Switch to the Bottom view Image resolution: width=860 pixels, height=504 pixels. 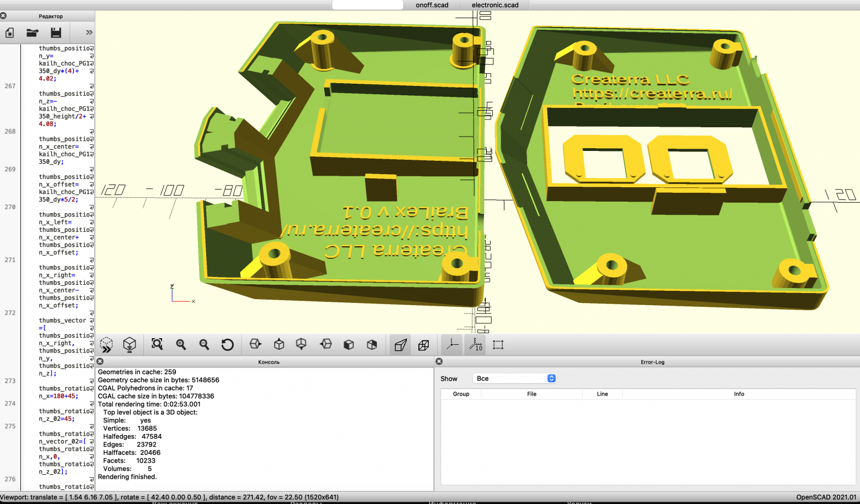tap(301, 344)
